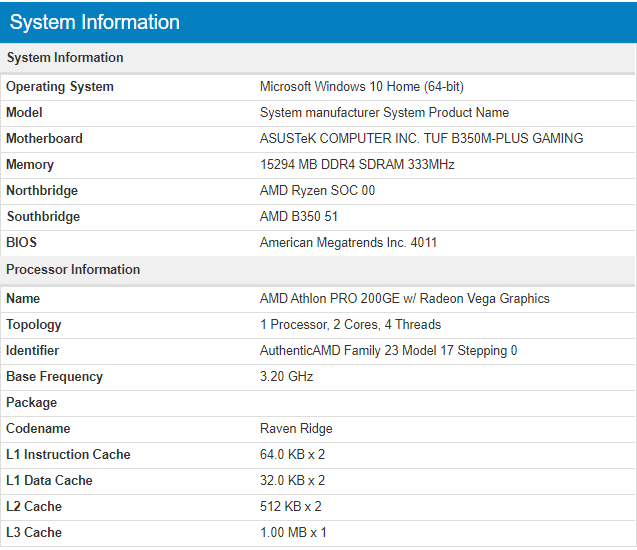Click the Motherboard label
This screenshot has width=637, height=550.
click(x=44, y=139)
